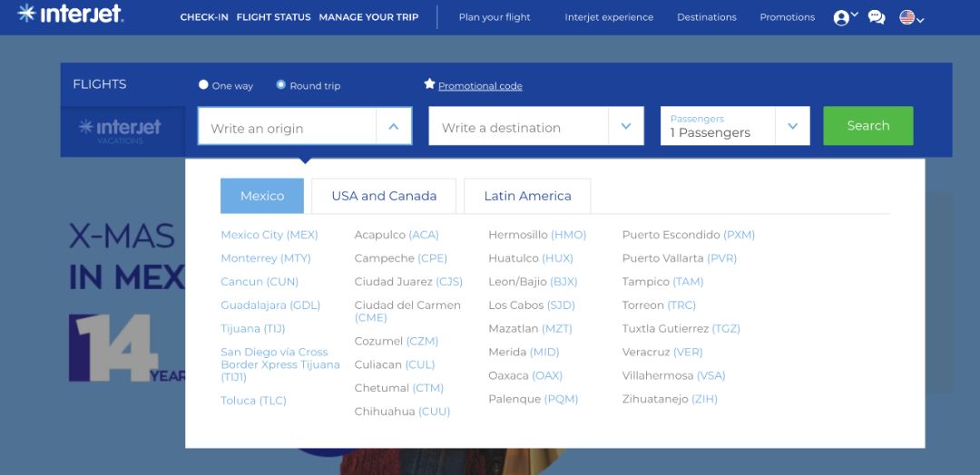
Task: Open FLIGHT STATUS in the header
Action: (x=274, y=17)
